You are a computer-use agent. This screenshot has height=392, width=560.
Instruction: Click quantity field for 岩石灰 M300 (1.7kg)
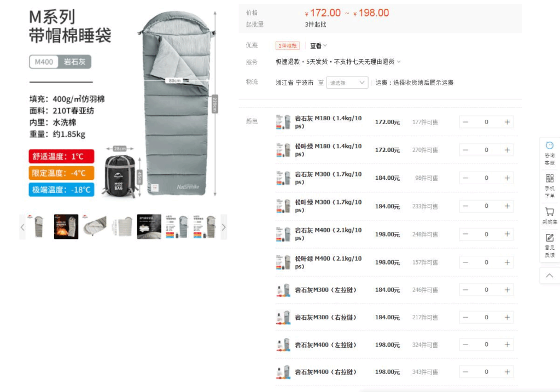[486, 178]
